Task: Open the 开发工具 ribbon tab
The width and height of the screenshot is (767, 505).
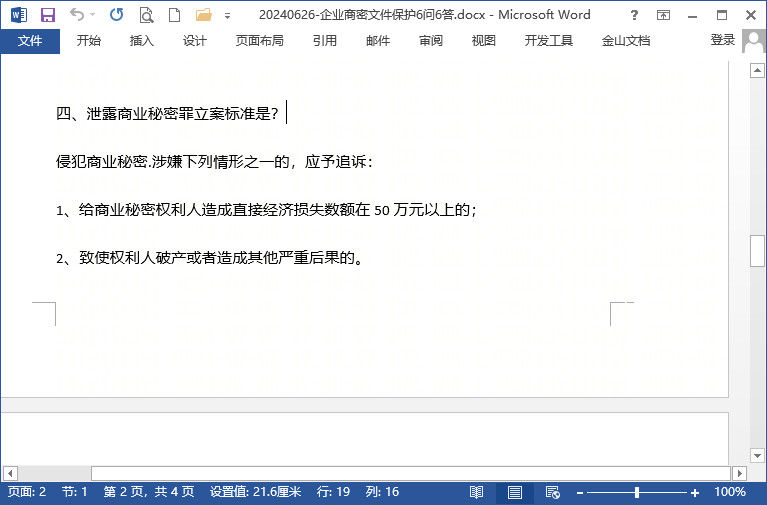Action: tap(549, 41)
